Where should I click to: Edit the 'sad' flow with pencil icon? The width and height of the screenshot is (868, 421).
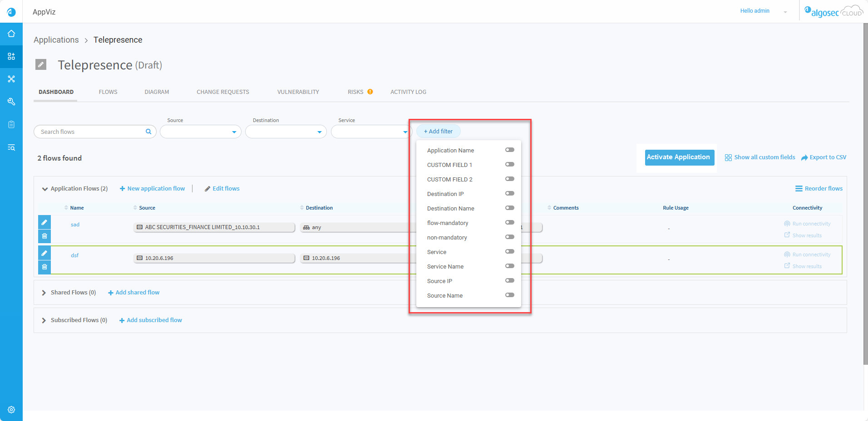[44, 222]
